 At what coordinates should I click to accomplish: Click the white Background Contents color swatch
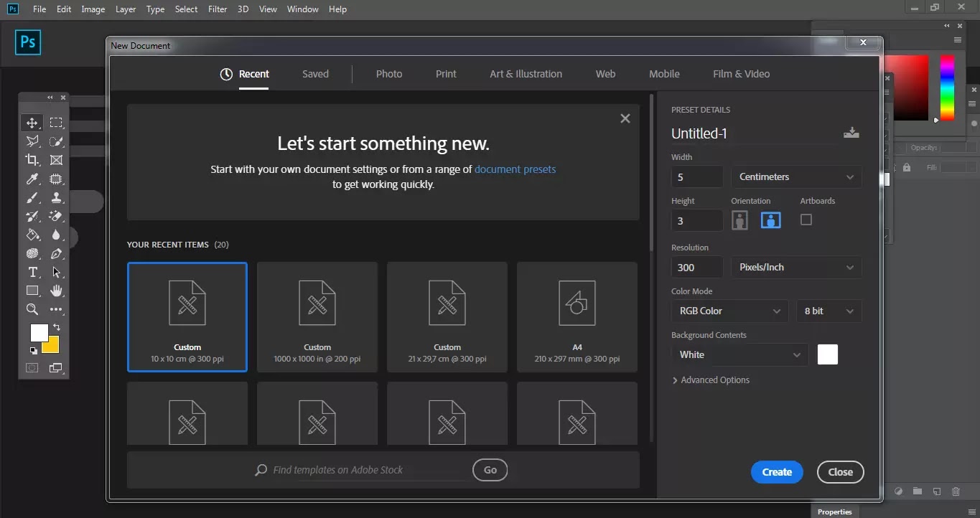[828, 354]
